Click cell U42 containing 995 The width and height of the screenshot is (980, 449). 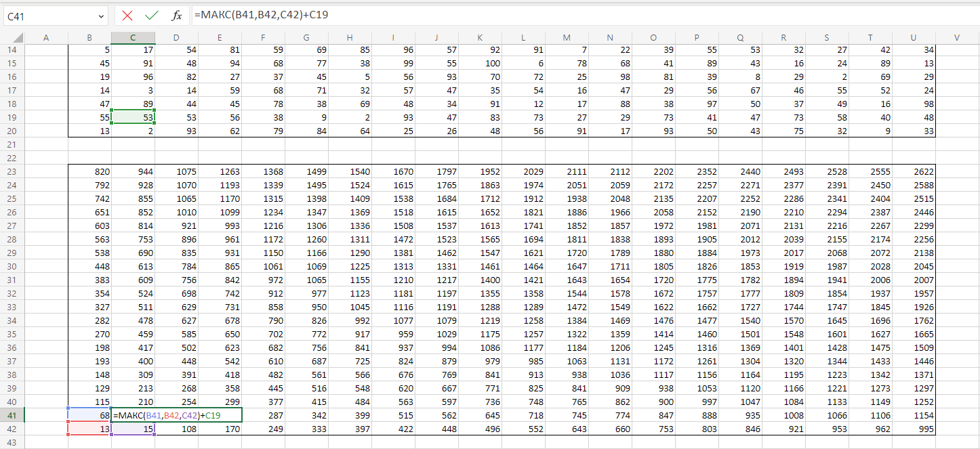point(914,429)
